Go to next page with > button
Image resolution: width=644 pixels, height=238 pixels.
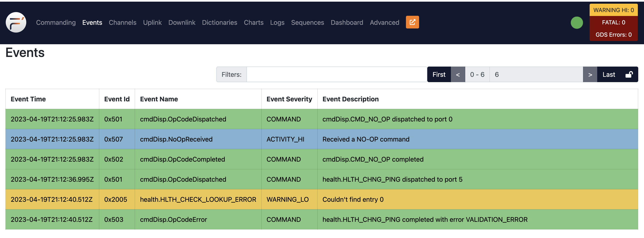click(x=590, y=75)
